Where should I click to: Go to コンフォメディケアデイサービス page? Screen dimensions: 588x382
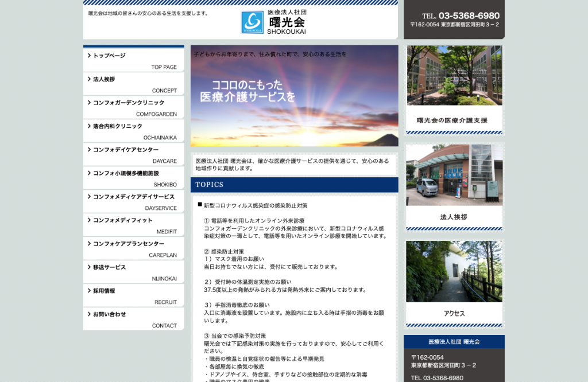[x=133, y=202]
